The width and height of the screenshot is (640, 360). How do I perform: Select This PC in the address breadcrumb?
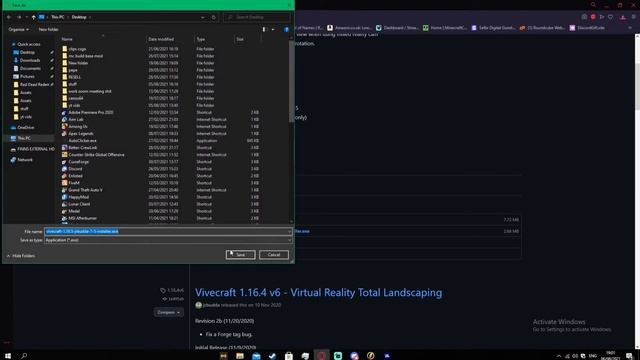tap(58, 17)
